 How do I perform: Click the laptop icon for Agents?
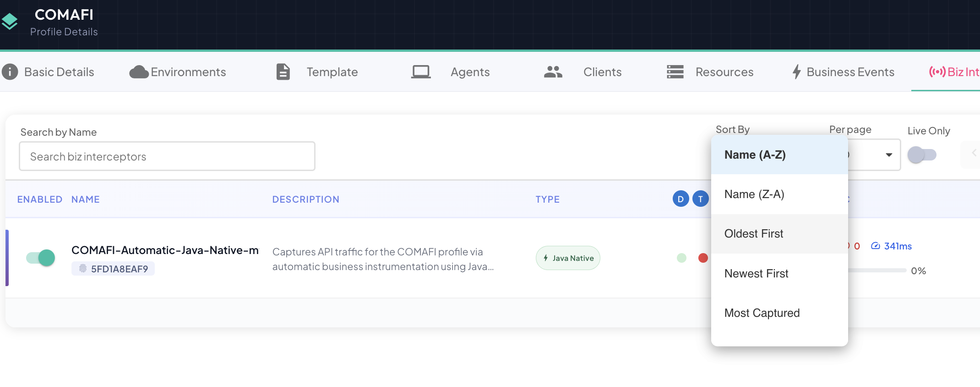pos(421,72)
